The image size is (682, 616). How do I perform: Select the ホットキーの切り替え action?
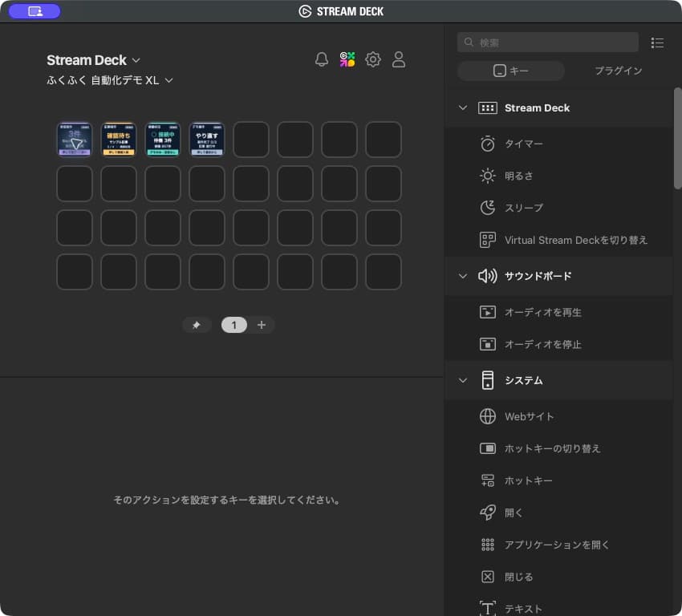tap(558, 448)
